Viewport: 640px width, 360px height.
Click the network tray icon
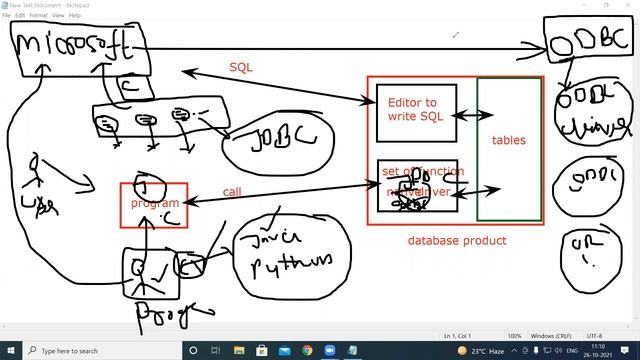click(x=547, y=351)
